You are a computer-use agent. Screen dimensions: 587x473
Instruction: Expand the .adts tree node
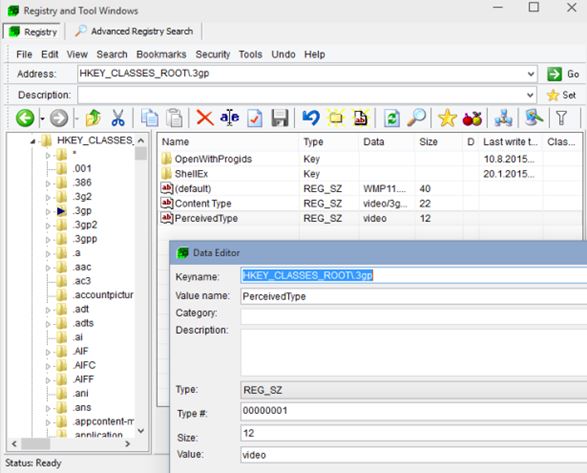[48, 324]
